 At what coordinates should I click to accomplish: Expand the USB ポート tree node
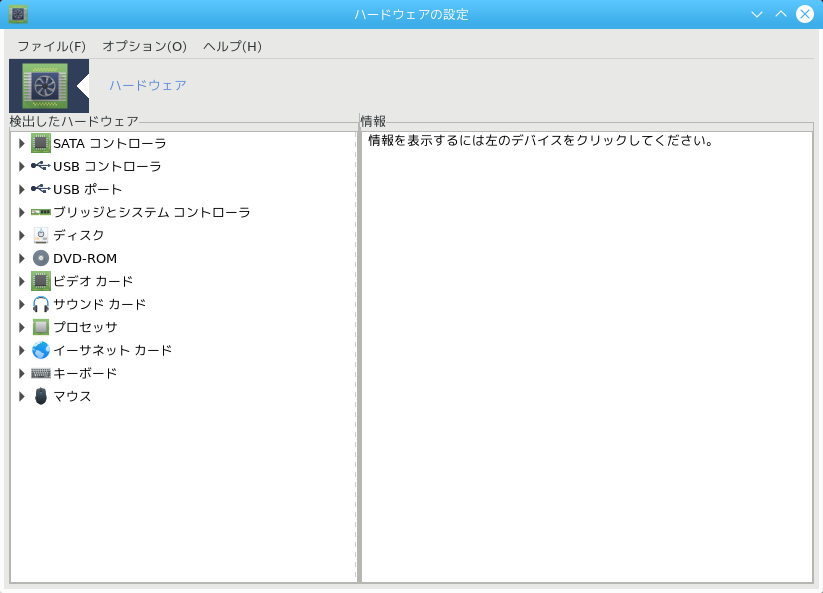[22, 189]
